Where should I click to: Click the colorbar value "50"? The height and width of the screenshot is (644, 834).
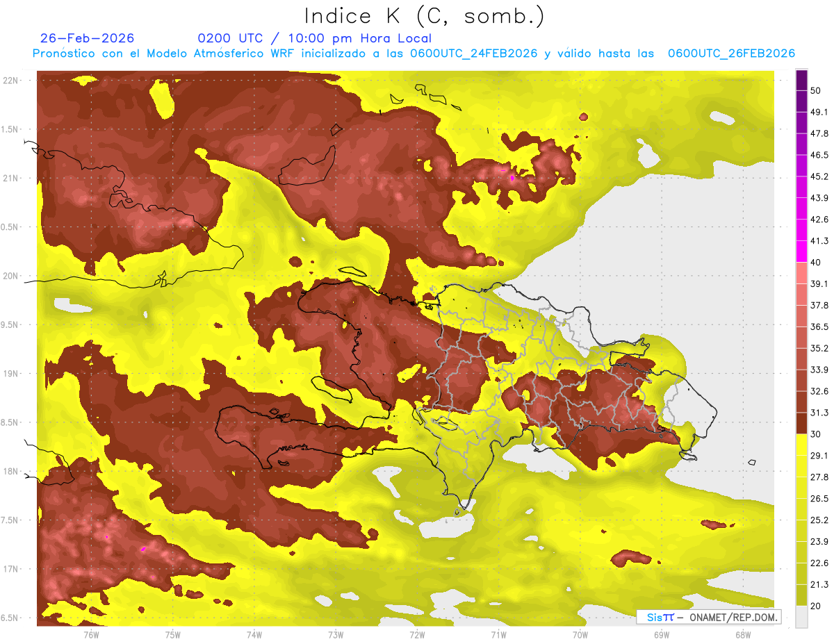coord(816,90)
